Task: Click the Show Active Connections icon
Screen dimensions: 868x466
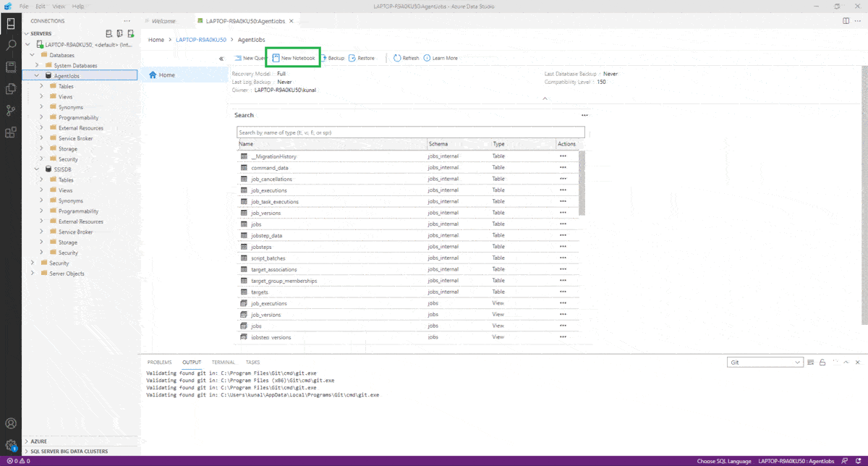Action: pyautogui.click(x=131, y=33)
